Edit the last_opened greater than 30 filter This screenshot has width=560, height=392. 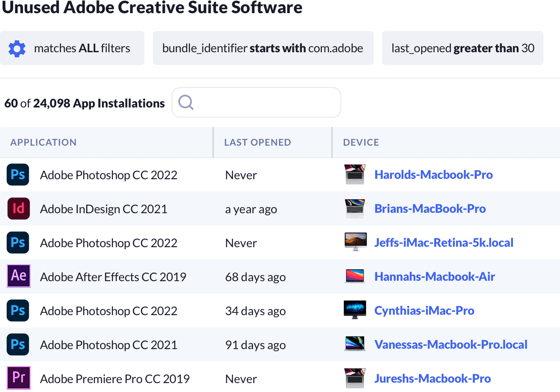tap(462, 48)
